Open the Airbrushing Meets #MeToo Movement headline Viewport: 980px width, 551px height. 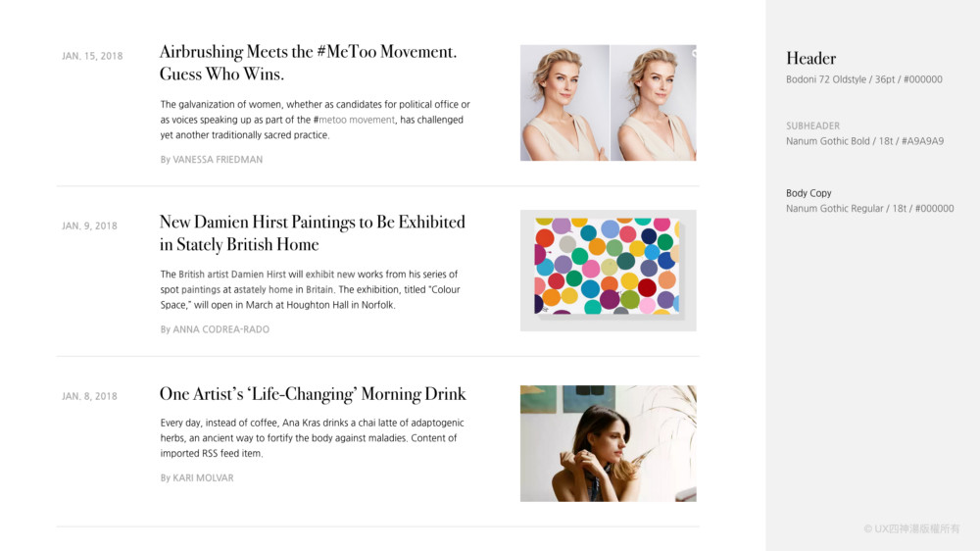click(308, 63)
